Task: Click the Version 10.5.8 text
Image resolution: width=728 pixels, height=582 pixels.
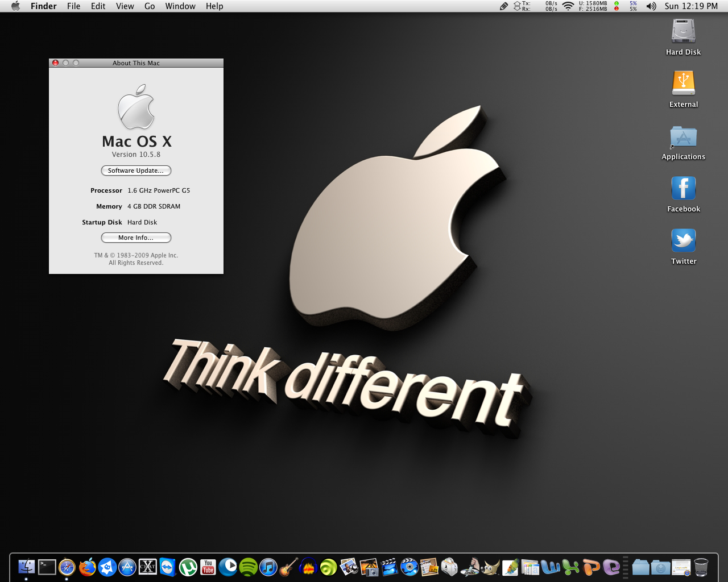Action: (136, 155)
